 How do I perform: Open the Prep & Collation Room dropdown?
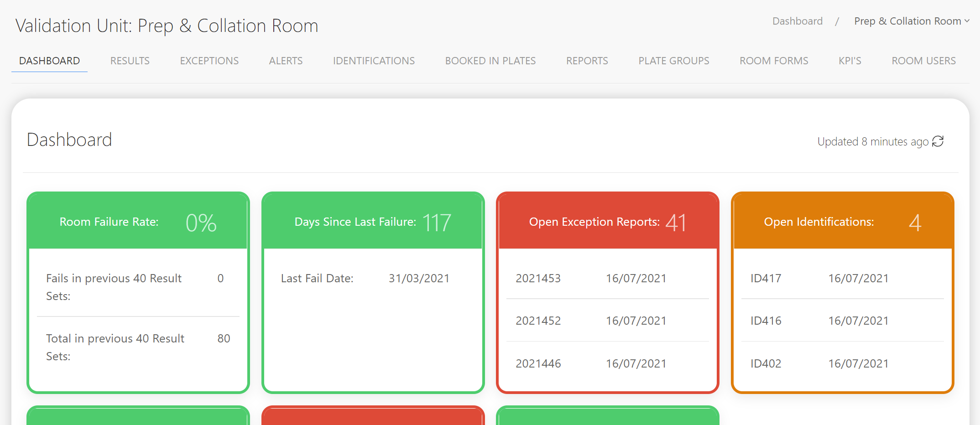(912, 21)
